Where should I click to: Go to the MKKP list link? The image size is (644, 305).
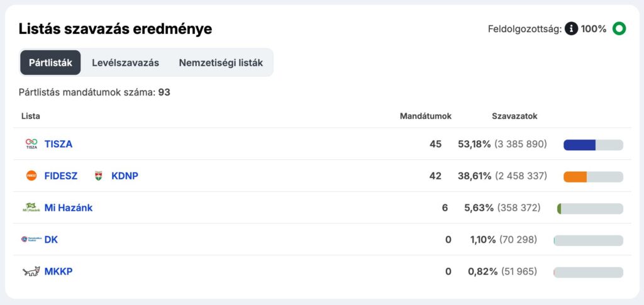58,272
